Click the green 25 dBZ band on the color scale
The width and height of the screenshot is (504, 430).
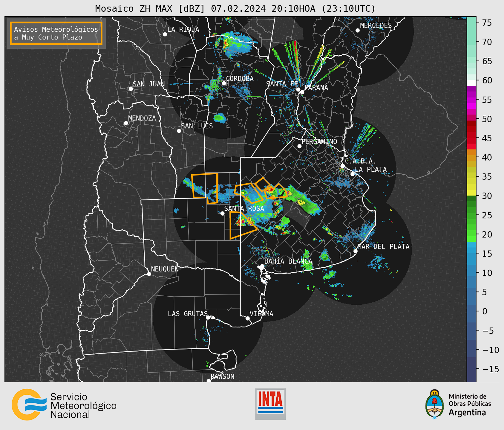click(471, 215)
